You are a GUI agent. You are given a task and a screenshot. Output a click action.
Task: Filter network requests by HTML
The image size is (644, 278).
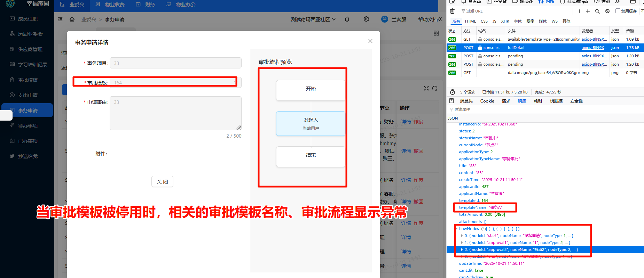pyautogui.click(x=470, y=21)
